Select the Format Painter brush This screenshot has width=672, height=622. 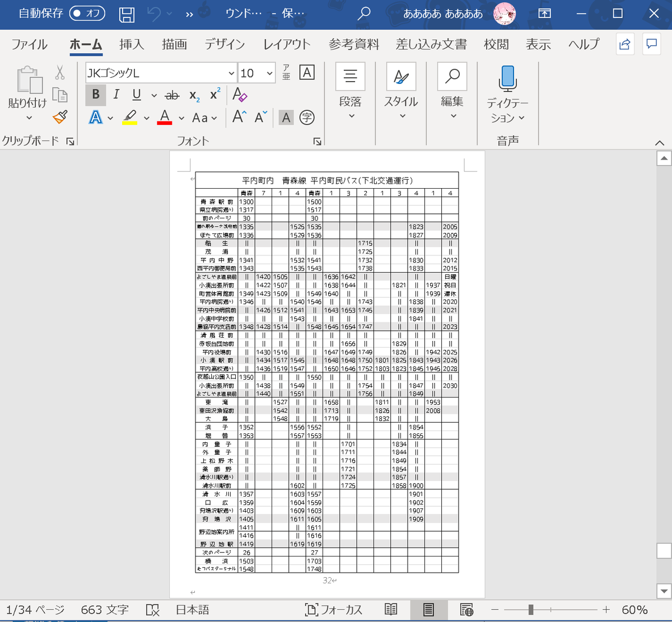pos(60,117)
